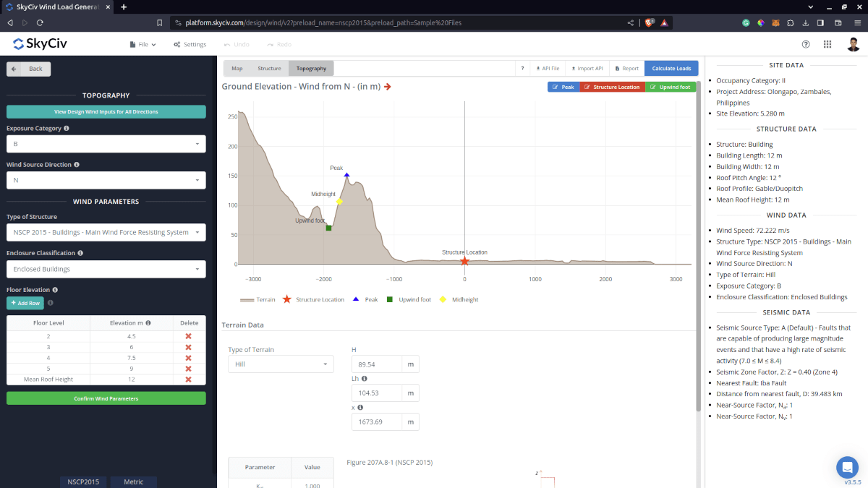Click the red Structure Location button
Viewport: 868px width, 488px height.
point(612,87)
